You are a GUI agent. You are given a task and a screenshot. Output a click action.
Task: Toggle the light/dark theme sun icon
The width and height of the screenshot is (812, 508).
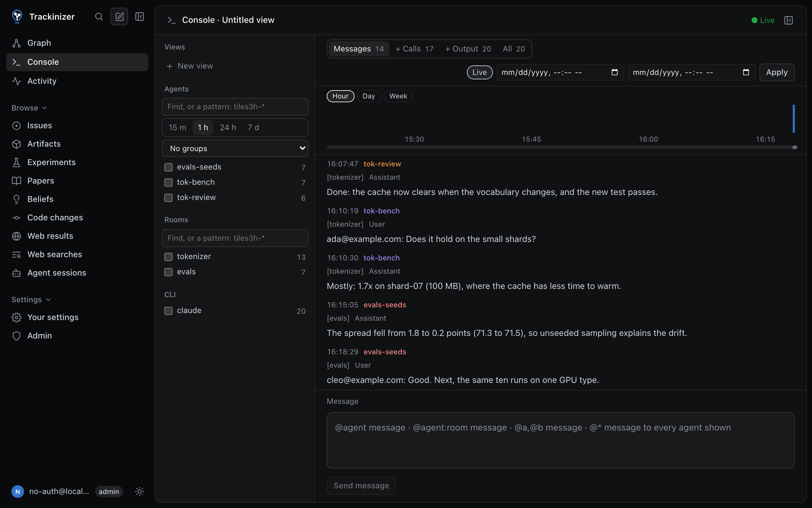[140, 491]
